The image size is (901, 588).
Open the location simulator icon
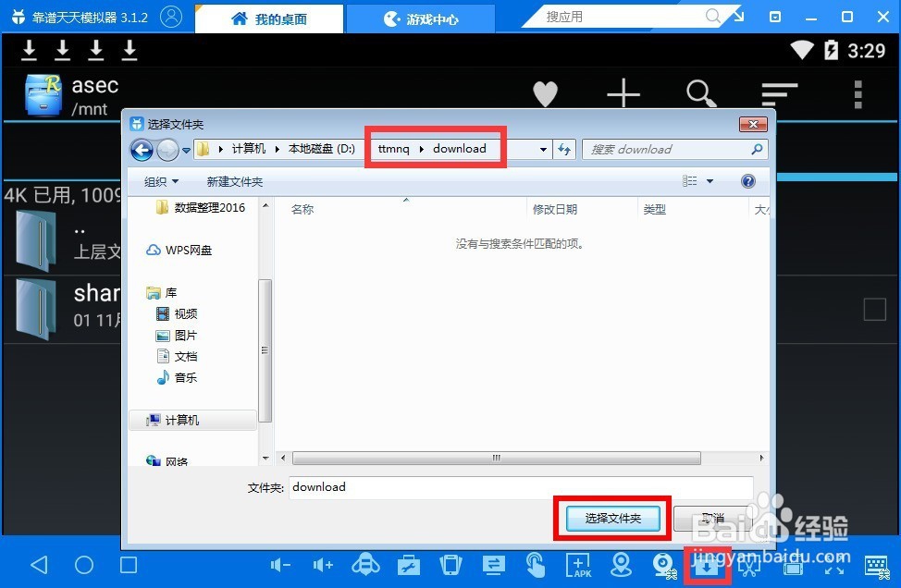pyautogui.click(x=620, y=565)
